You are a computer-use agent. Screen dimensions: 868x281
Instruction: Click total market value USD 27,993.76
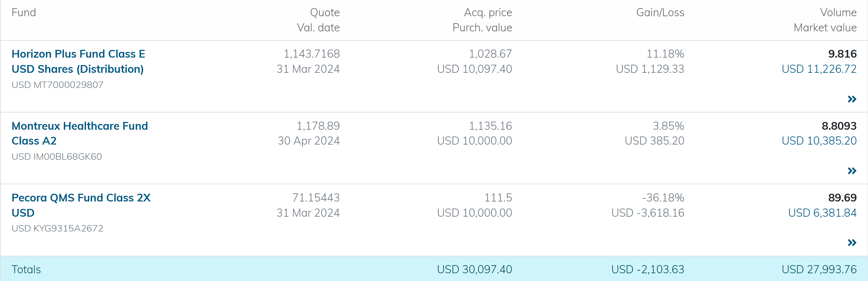819,270
